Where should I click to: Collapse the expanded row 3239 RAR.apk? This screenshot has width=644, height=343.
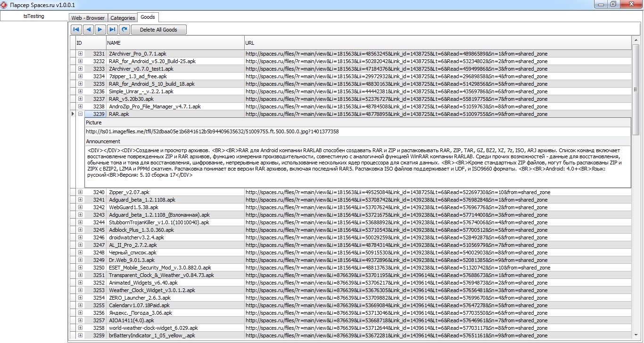[80, 114]
